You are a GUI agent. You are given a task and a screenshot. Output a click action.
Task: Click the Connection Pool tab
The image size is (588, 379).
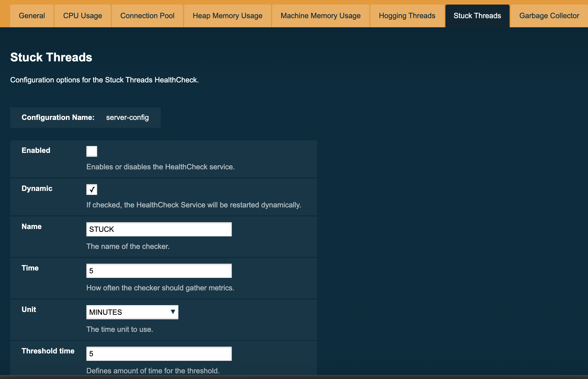[x=147, y=16]
